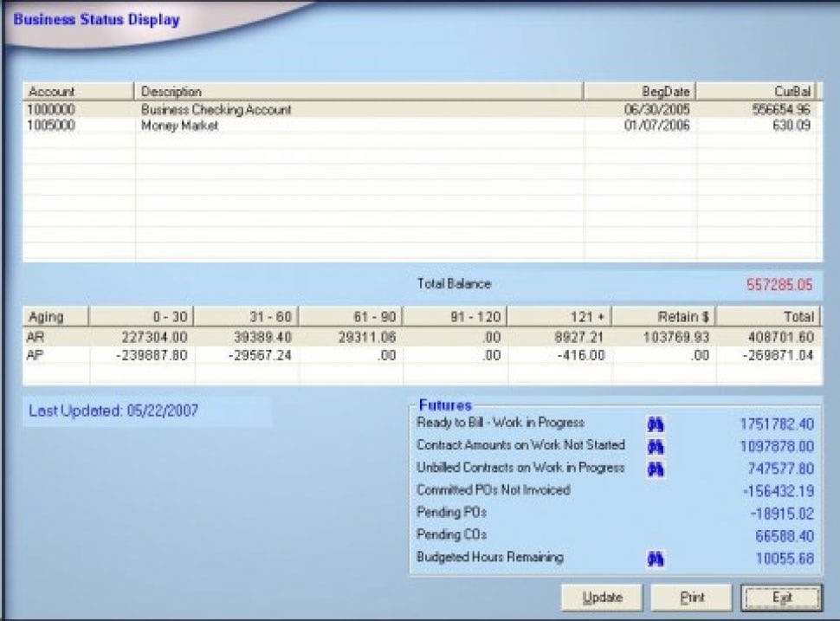Click the Pending POs label
Screen dimensions: 840x621
coord(451,512)
